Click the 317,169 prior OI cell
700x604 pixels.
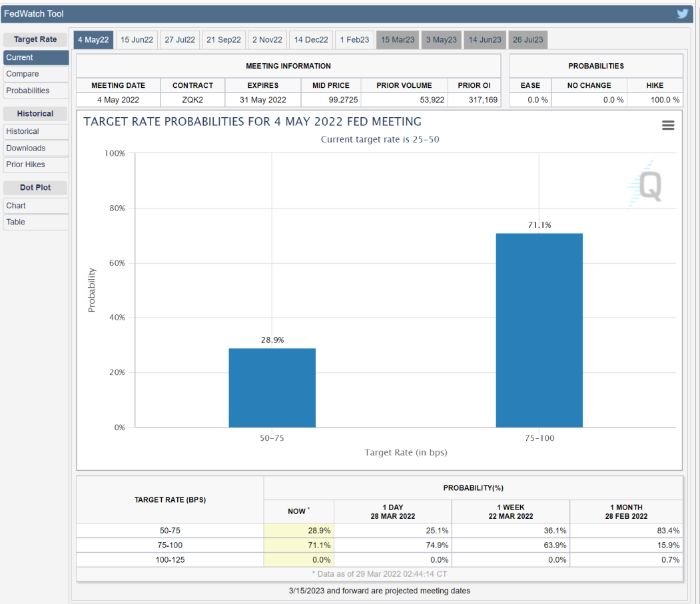pos(474,100)
